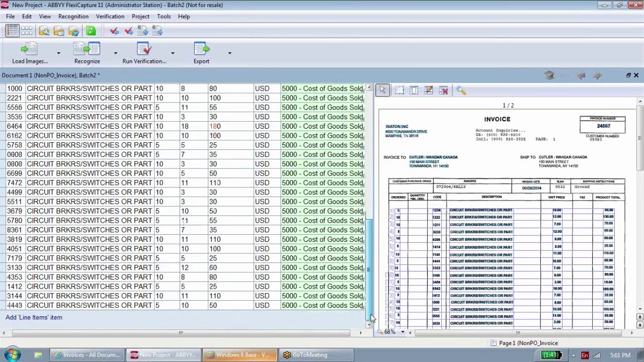Select the Cost of Goods Sold cell in row 3144
644x362 pixels.
(x=323, y=296)
